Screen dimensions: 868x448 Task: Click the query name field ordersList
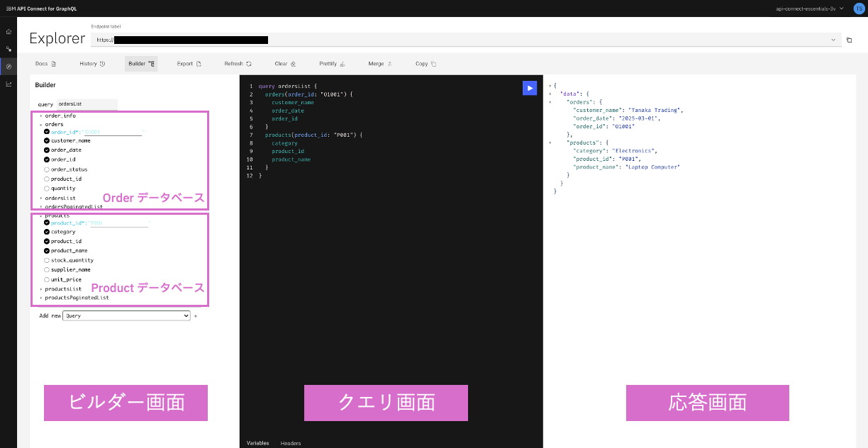pyautogui.click(x=87, y=104)
